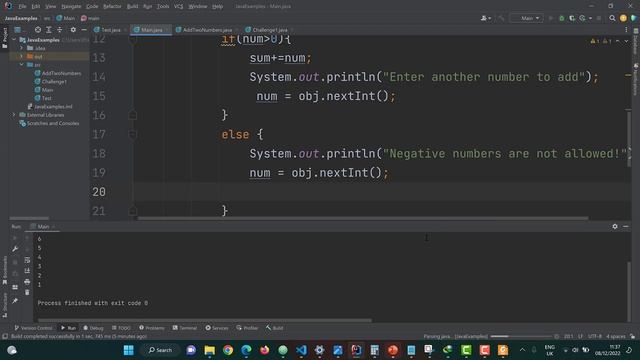
Task: Click fold marker on line 17
Action: coord(133,134)
